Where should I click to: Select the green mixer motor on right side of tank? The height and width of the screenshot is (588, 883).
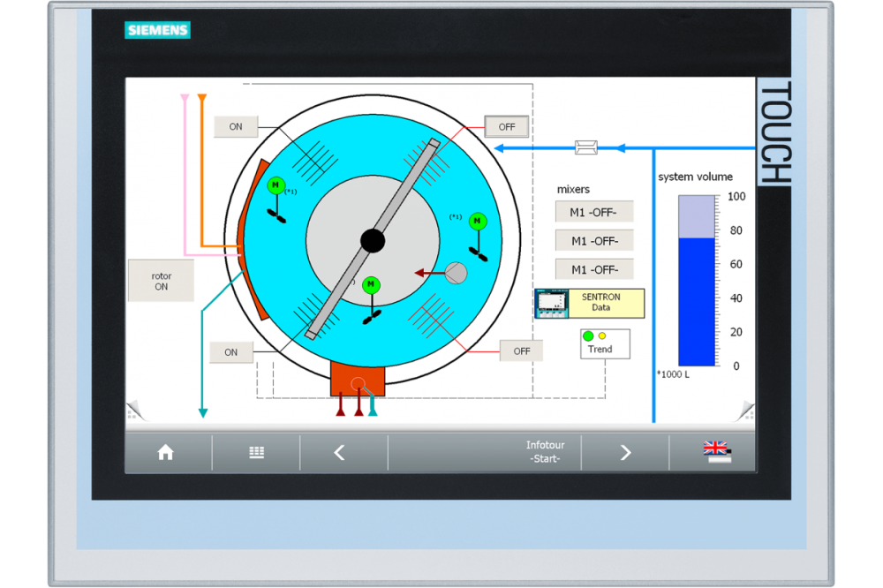coord(478,221)
